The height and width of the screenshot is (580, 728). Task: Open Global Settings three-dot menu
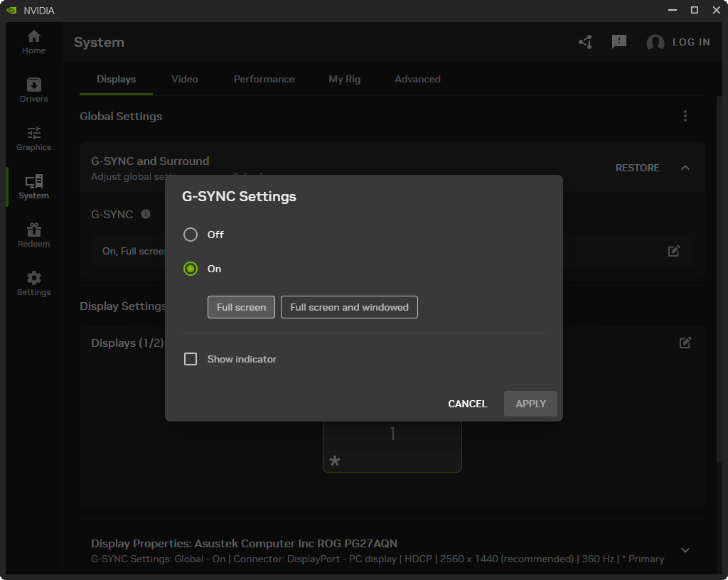(x=685, y=116)
